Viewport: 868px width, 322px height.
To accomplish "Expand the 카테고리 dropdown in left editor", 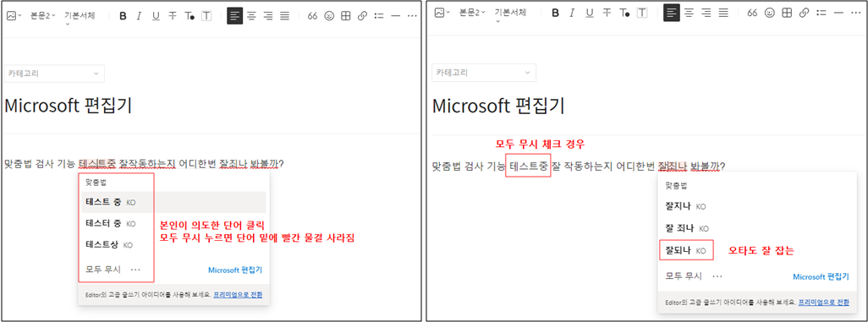I will [x=54, y=73].
